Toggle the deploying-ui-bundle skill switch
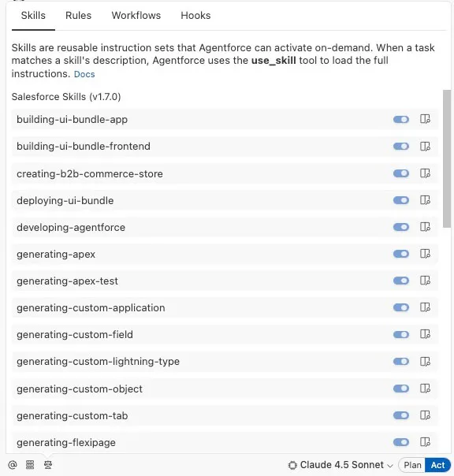Screen dimensions: 454x476 click(401, 200)
